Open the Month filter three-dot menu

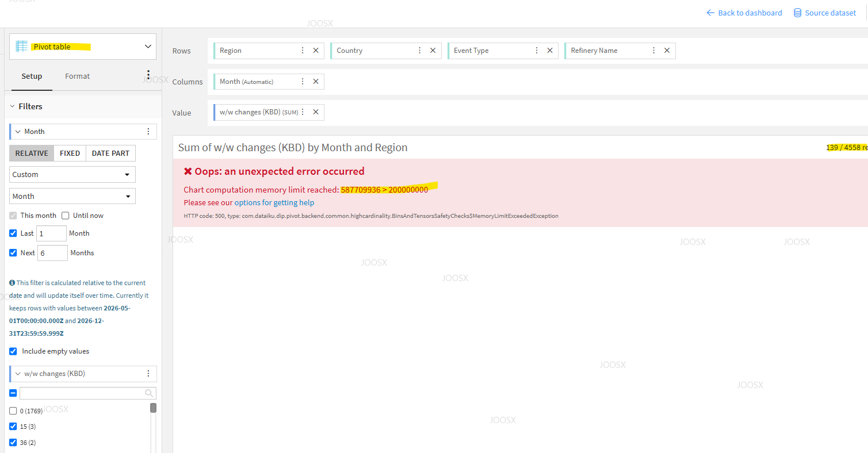pos(148,132)
